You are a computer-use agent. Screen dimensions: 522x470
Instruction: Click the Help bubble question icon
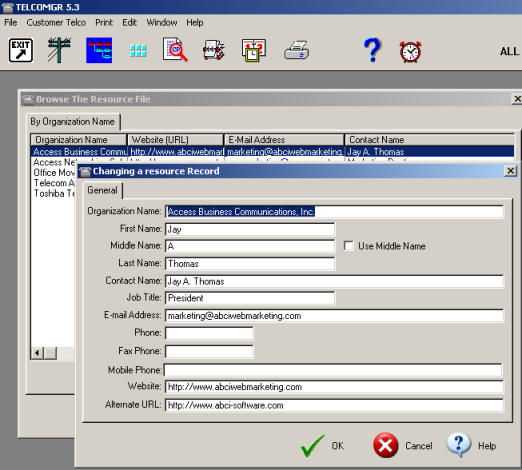coord(459,445)
